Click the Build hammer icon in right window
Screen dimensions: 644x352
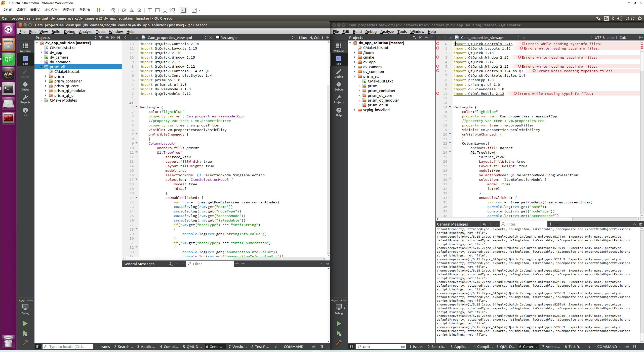(x=339, y=342)
